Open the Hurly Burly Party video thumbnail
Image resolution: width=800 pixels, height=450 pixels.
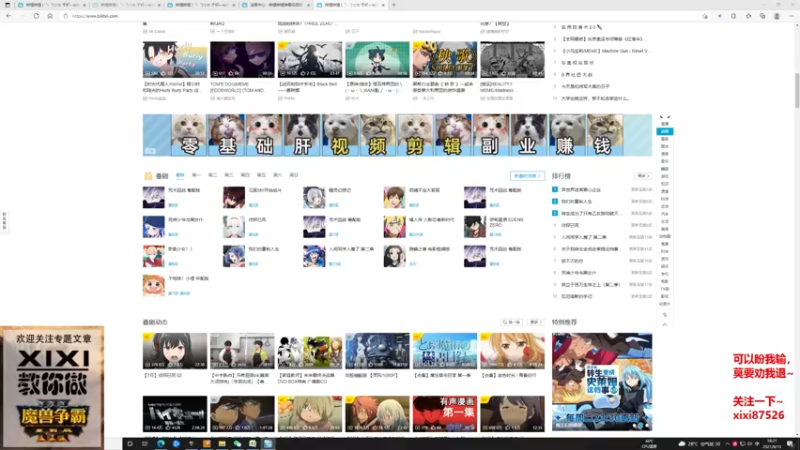(174, 60)
